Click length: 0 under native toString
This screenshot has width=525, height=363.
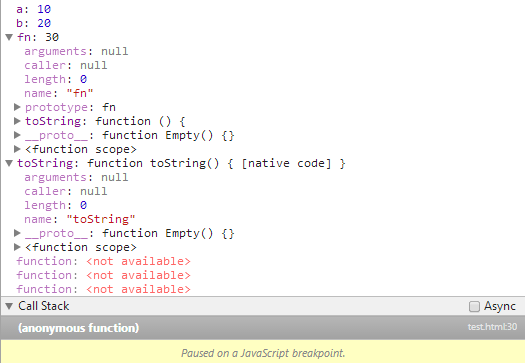pos(55,205)
